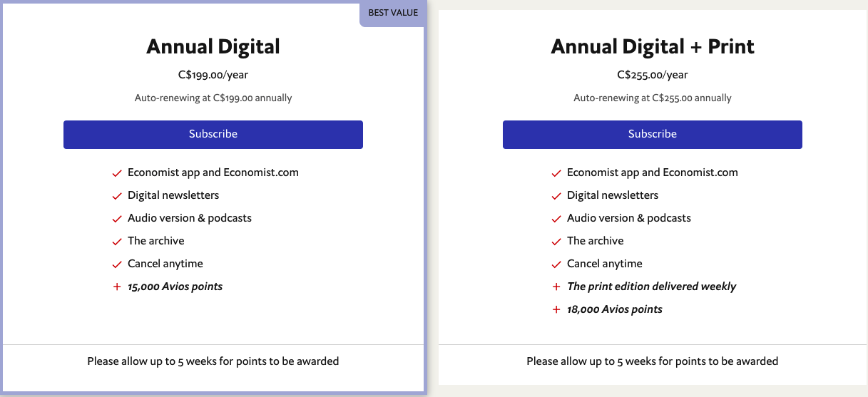Click the Best Value badge
868x397 pixels.
pyautogui.click(x=393, y=13)
